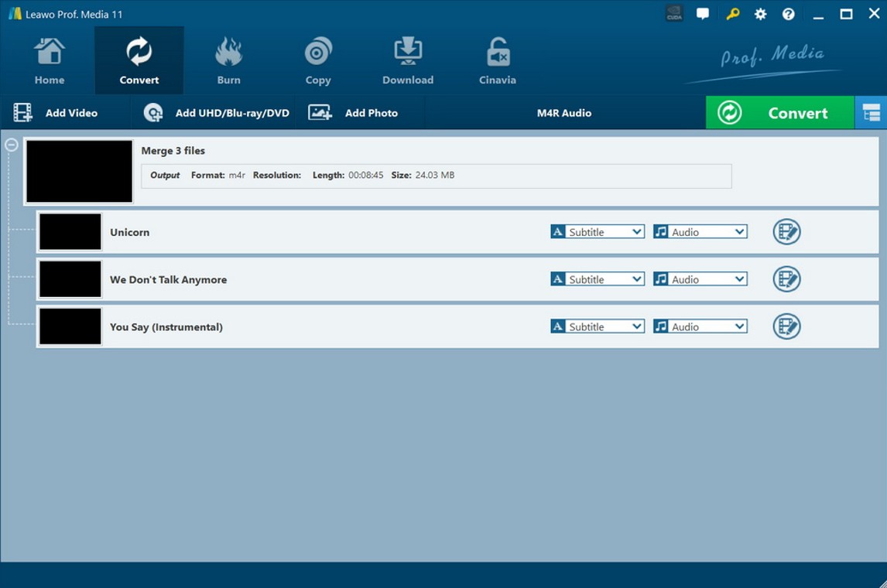Viewport: 887px width, 588px height.
Task: Open Subtitle dropdown for Unicorn
Action: click(598, 232)
